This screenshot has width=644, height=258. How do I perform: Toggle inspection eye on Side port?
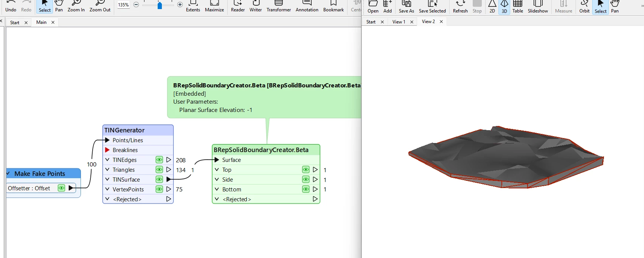click(x=306, y=179)
